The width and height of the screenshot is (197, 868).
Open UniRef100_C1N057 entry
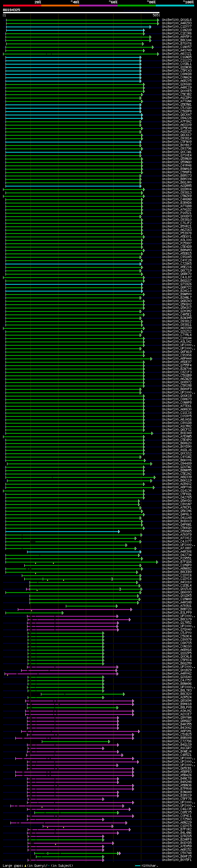[177, 47]
